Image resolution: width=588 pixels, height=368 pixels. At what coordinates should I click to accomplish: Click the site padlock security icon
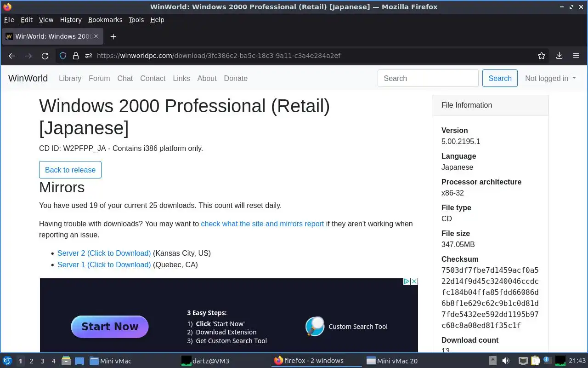coord(76,56)
